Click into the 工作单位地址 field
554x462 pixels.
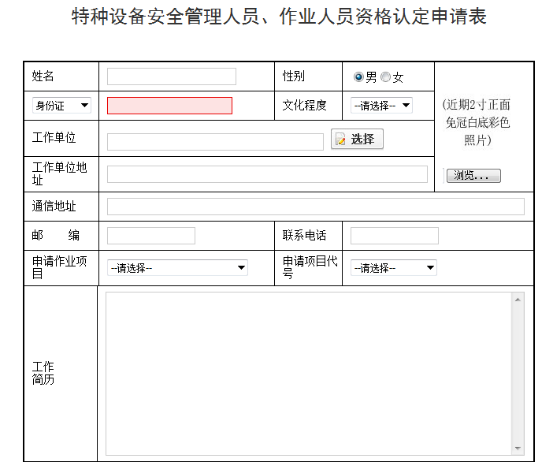click(267, 174)
